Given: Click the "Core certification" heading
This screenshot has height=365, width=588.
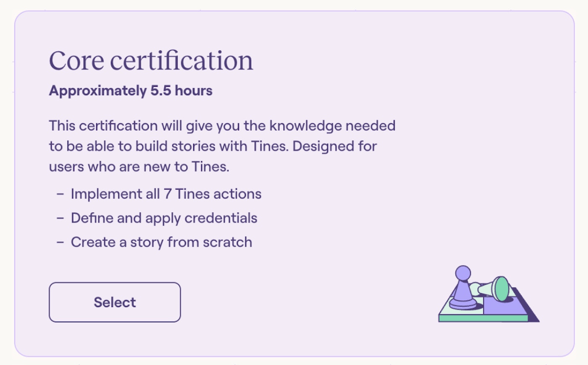Looking at the screenshot, I should pos(151,61).
